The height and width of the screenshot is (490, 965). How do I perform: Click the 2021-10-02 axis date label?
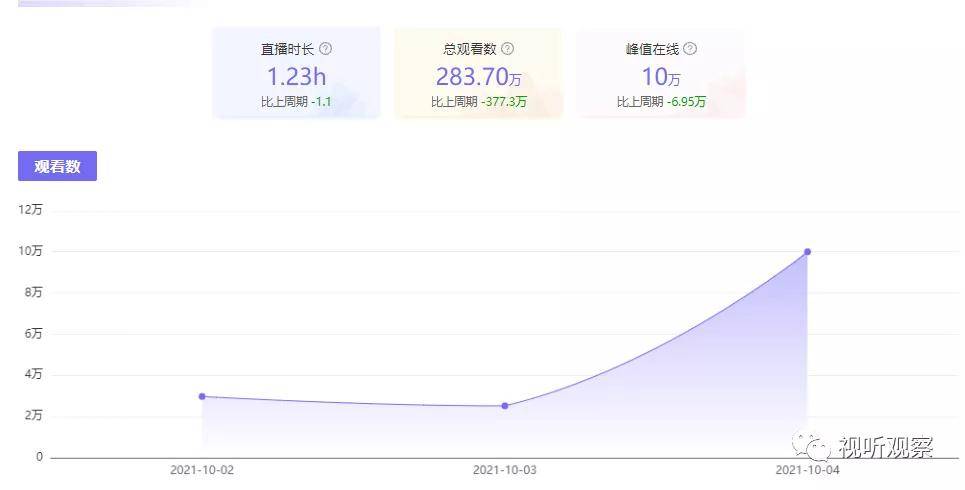coord(202,470)
